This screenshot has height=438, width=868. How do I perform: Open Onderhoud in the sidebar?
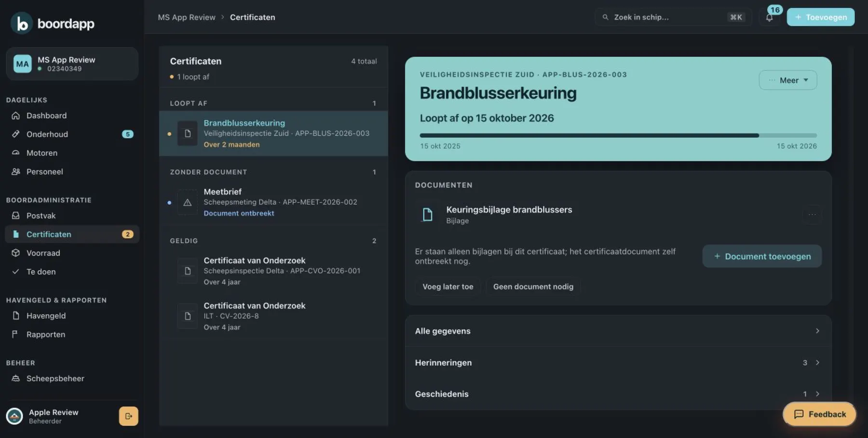coord(72,134)
